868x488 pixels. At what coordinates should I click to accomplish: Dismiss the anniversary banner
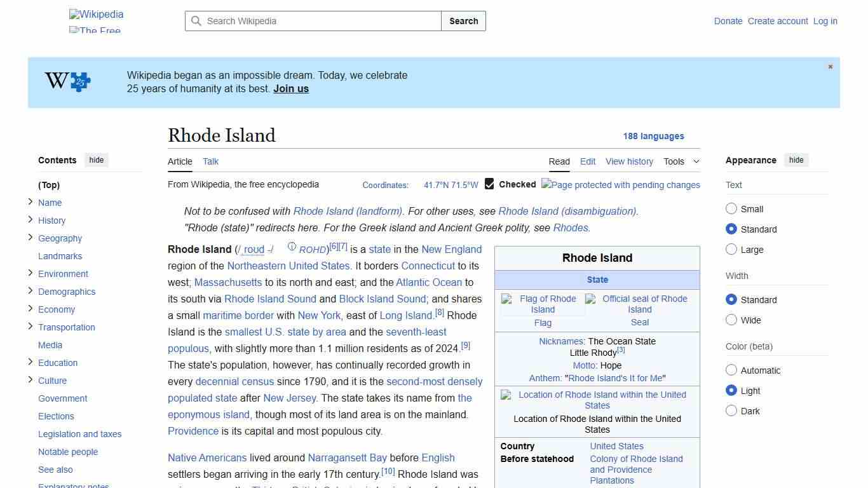coord(830,66)
